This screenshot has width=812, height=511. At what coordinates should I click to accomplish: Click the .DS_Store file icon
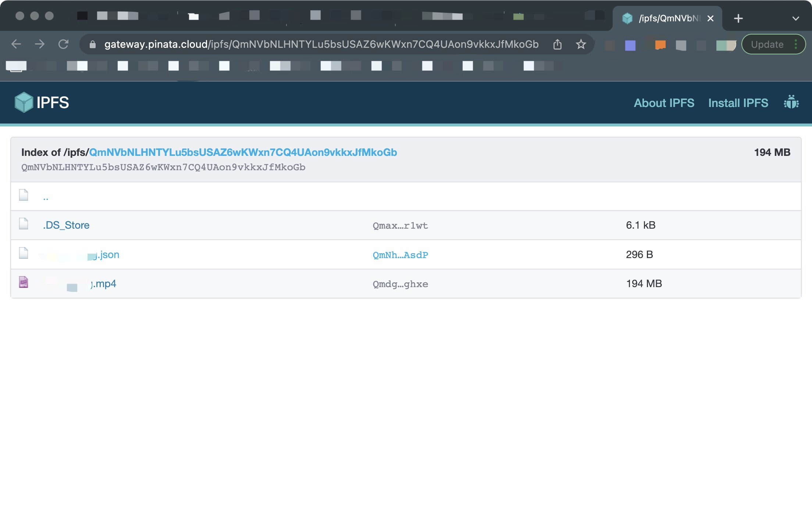tap(24, 224)
